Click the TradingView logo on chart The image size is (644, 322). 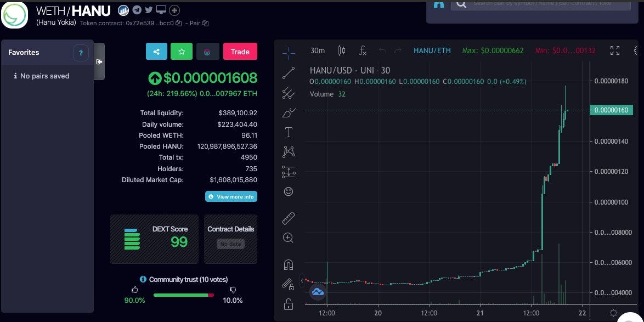[318, 292]
